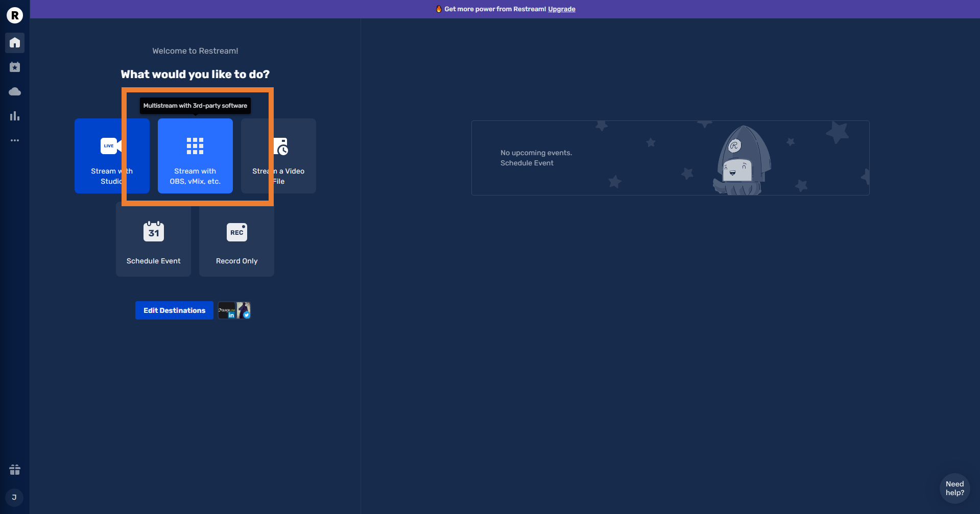Click the Upgrade link in top banner
Screen dimensions: 980x514
tap(561, 9)
